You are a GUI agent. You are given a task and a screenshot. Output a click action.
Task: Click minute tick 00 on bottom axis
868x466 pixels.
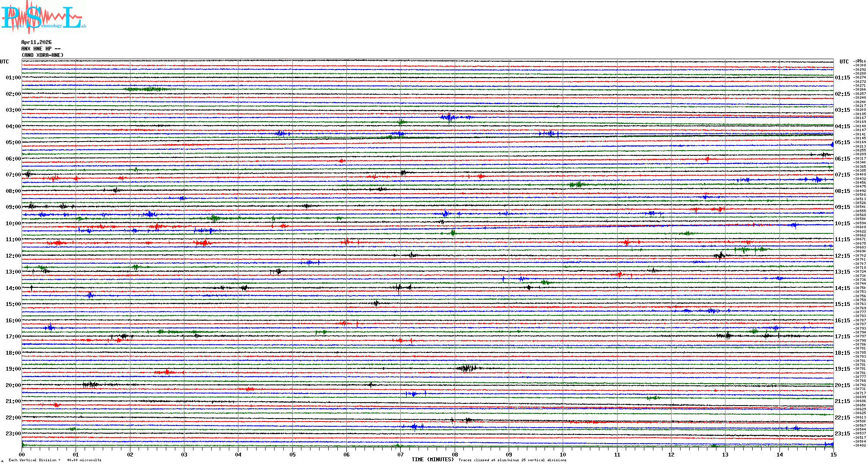[22, 454]
